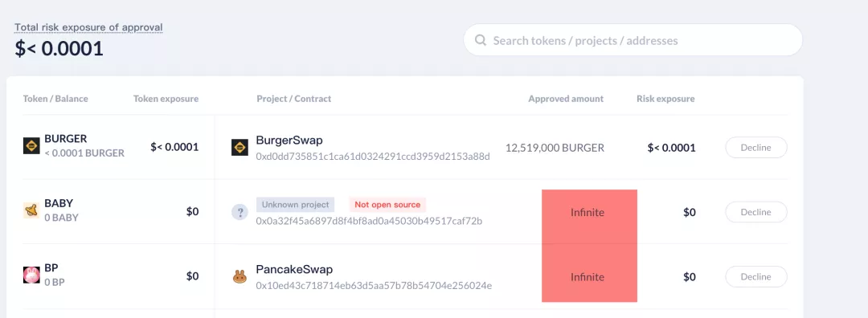This screenshot has width=868, height=318.
Task: Click the Risk exposure column header
Action: [665, 99]
